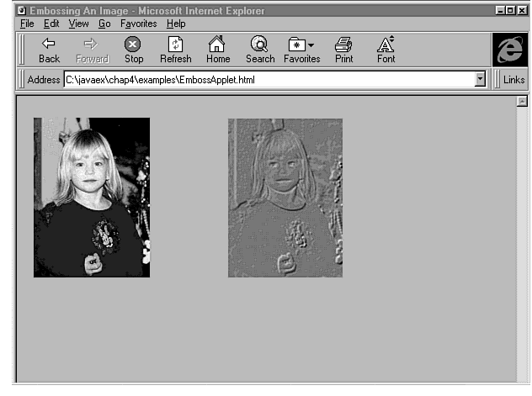Click the embossed gray image
The width and height of the screenshot is (532, 396).
click(285, 197)
